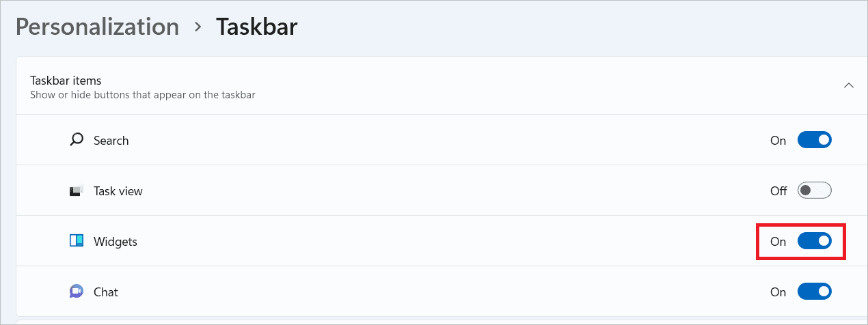
Task: Click the Widgets icon
Action: (x=77, y=241)
